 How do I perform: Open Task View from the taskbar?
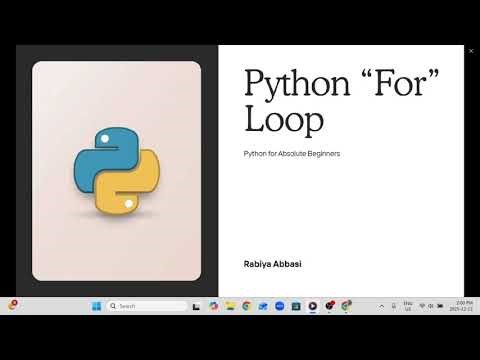(196, 306)
